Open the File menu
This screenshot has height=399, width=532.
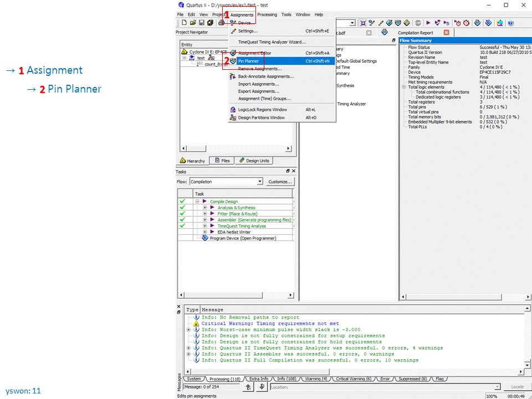180,14
